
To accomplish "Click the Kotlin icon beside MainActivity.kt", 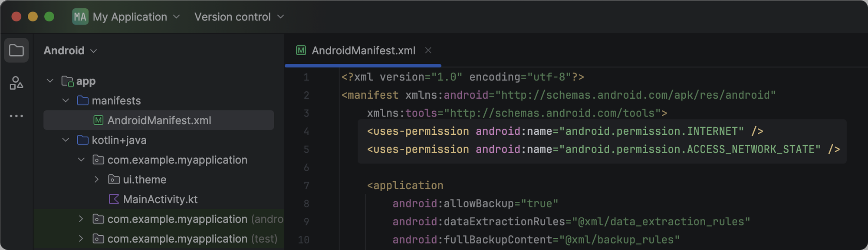I will coord(114,199).
